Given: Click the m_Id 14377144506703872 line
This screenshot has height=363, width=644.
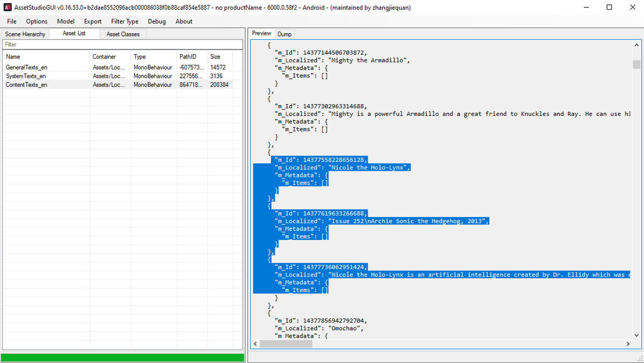Looking at the screenshot, I should coord(321,53).
